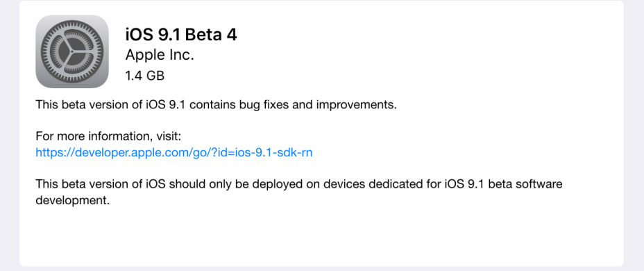This screenshot has height=271, width=644.
Task: Click the bug fixes and improvements sentence
Action: click(x=217, y=105)
